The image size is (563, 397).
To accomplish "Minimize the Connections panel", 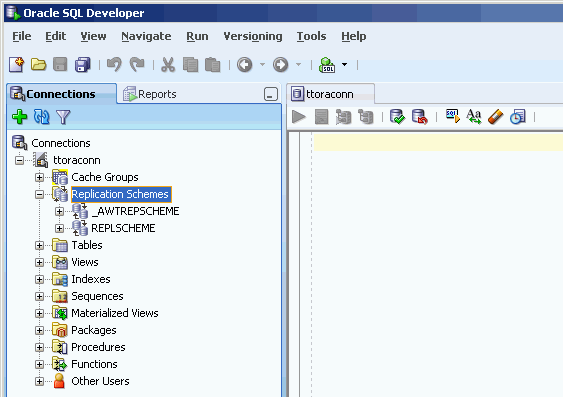I will 271,94.
